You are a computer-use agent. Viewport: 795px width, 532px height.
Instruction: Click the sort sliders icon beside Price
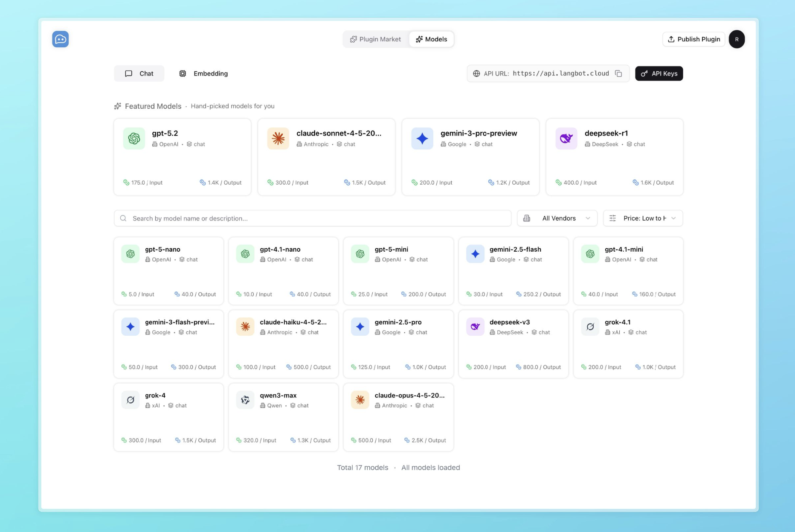click(x=613, y=218)
